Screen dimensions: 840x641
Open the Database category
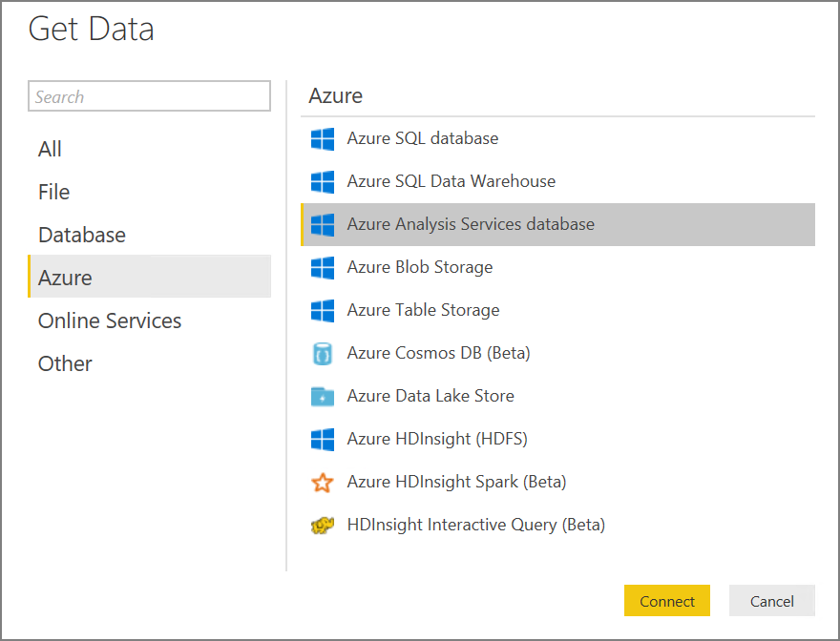point(82,235)
